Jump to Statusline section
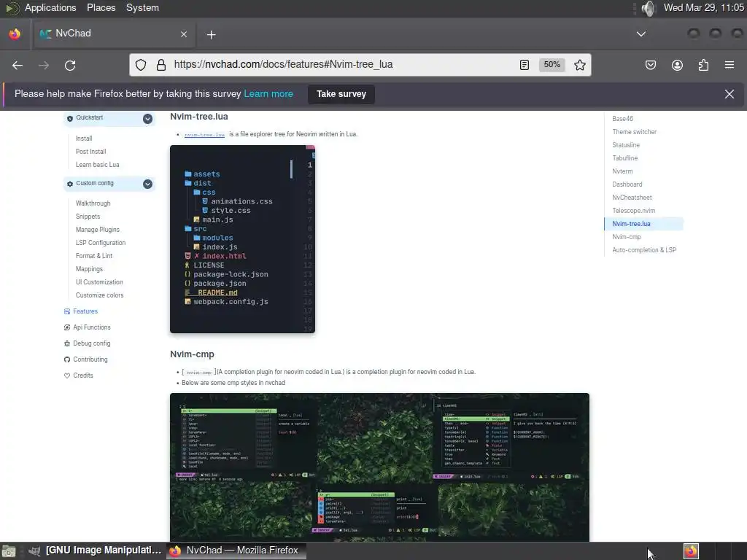This screenshot has width=747, height=560. [625, 145]
